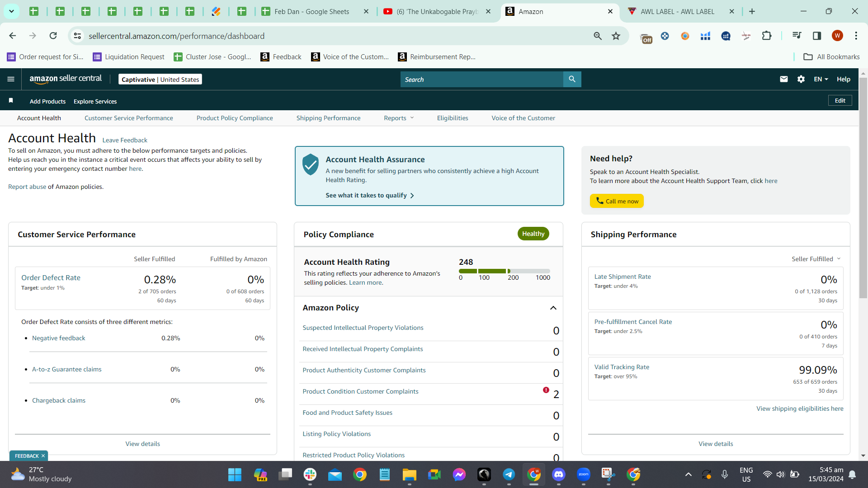Viewport: 868px width, 488px height.
Task: Open the EN language dropdown
Action: [x=821, y=79]
